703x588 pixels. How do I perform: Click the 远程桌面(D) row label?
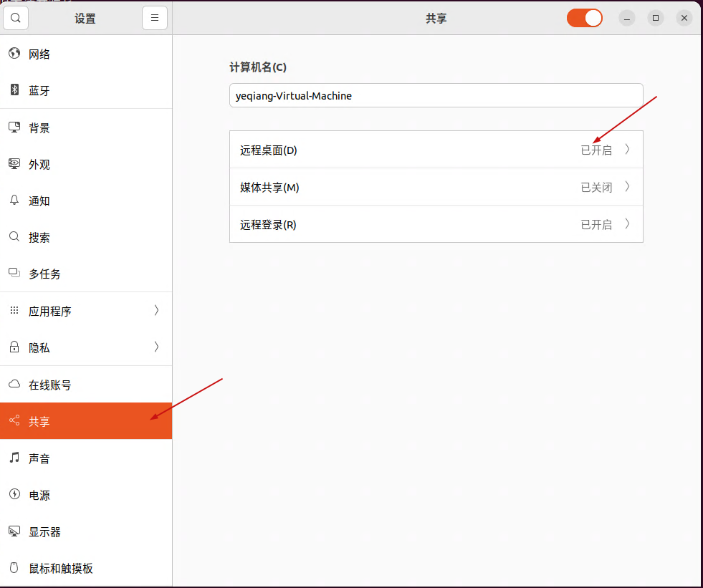pyautogui.click(x=268, y=150)
